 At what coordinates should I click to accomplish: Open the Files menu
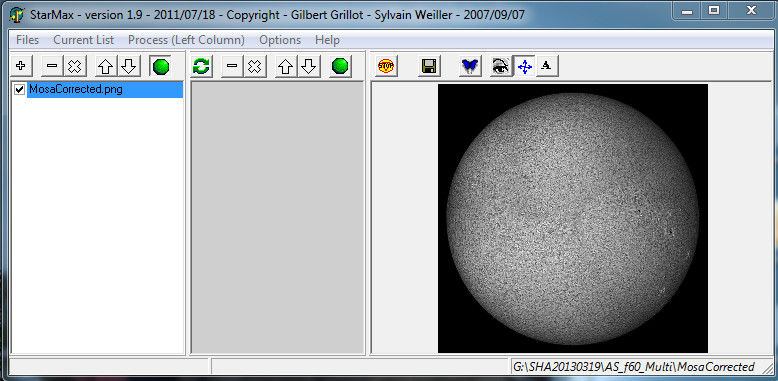pos(27,40)
